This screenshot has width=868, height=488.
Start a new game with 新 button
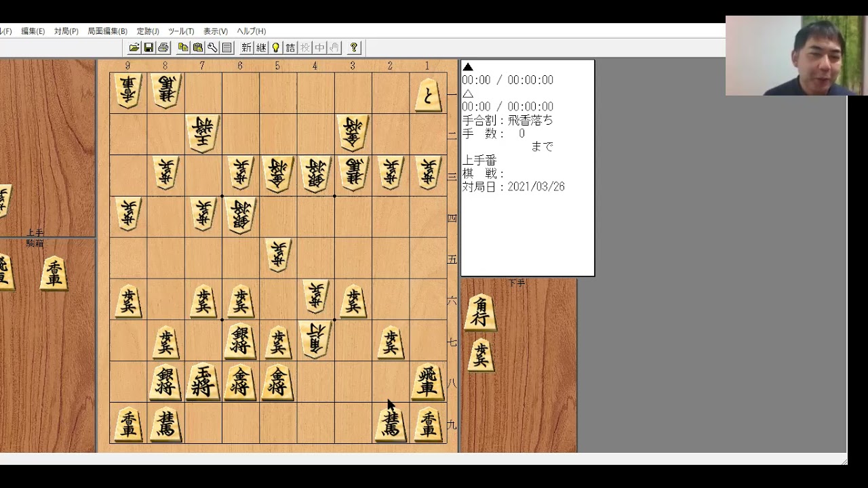tap(246, 47)
